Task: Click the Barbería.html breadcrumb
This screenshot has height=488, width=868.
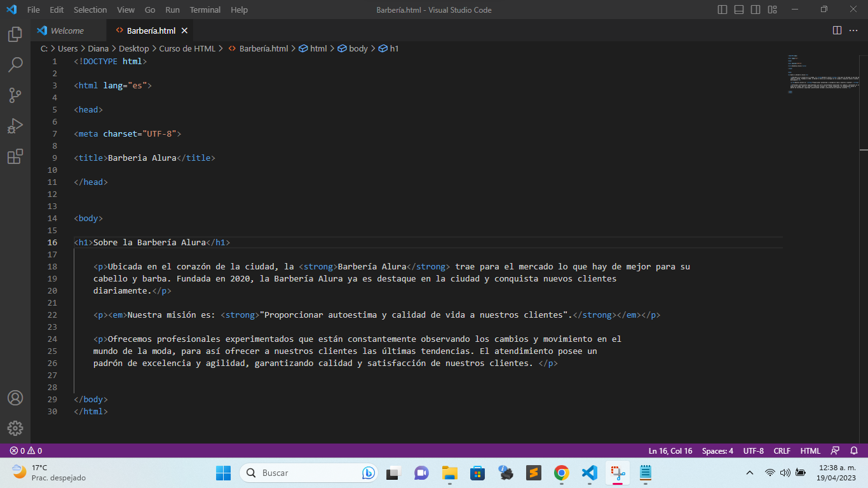Action: 258,48
